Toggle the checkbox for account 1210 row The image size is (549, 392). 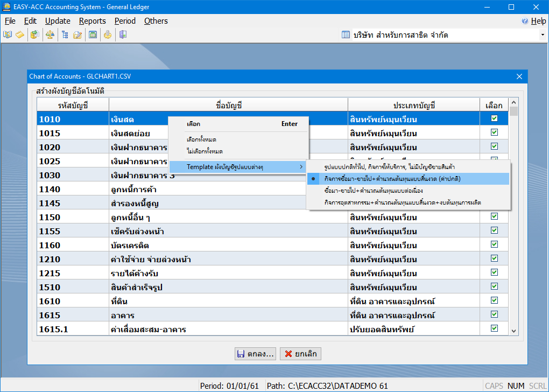[494, 258]
